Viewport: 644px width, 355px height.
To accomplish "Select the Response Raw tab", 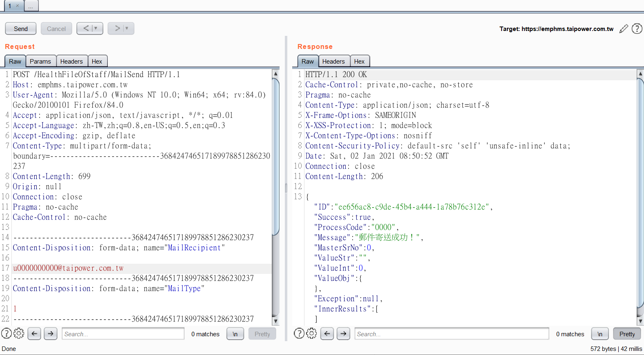I will tap(308, 61).
